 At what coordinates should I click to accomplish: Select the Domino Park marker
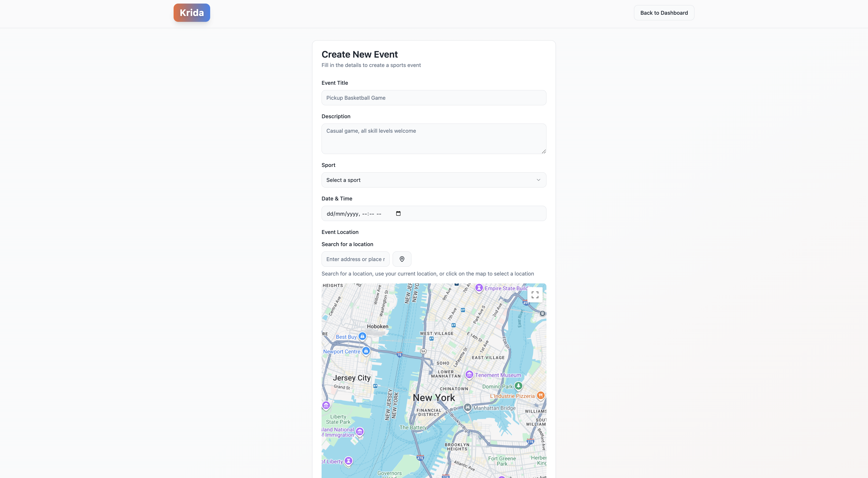tap(518, 386)
